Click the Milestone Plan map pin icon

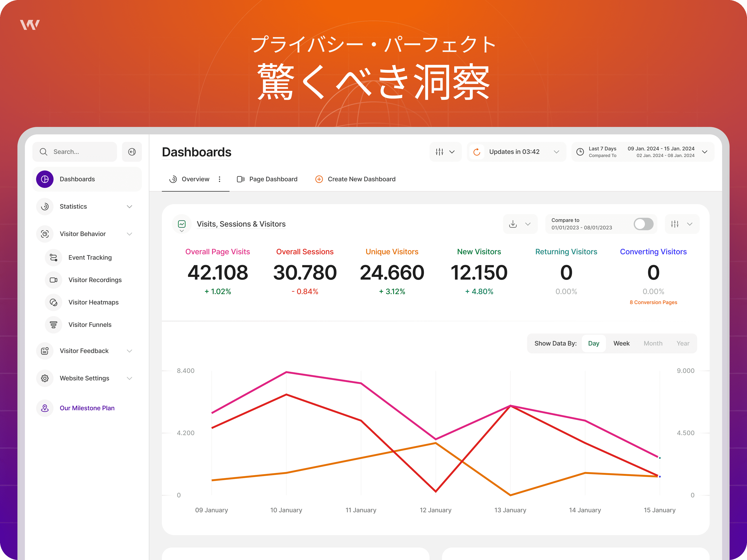point(45,408)
